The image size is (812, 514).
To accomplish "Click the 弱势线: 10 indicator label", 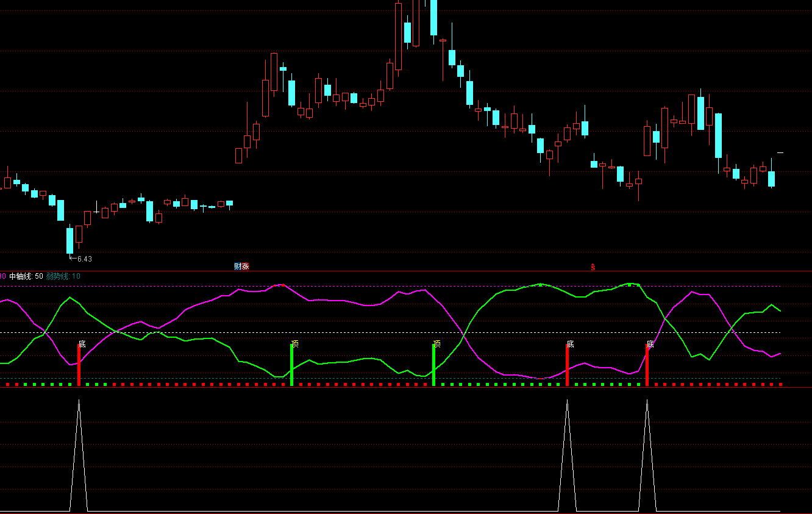I will (x=63, y=276).
